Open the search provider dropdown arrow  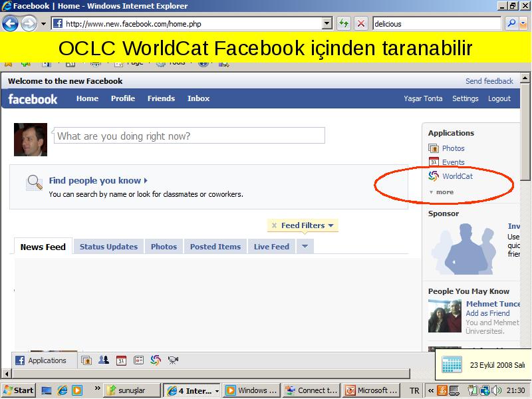pyautogui.click(x=523, y=23)
